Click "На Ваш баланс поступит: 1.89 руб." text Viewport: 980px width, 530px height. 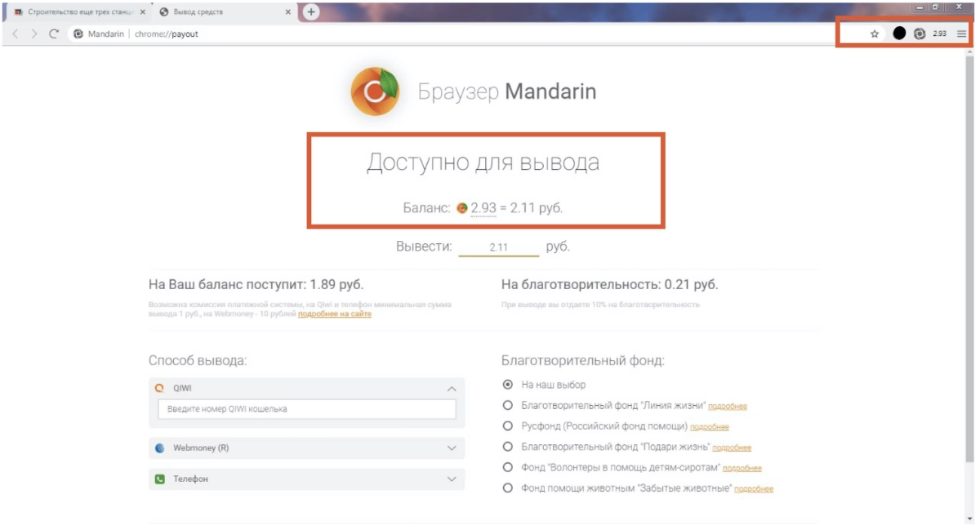256,285
